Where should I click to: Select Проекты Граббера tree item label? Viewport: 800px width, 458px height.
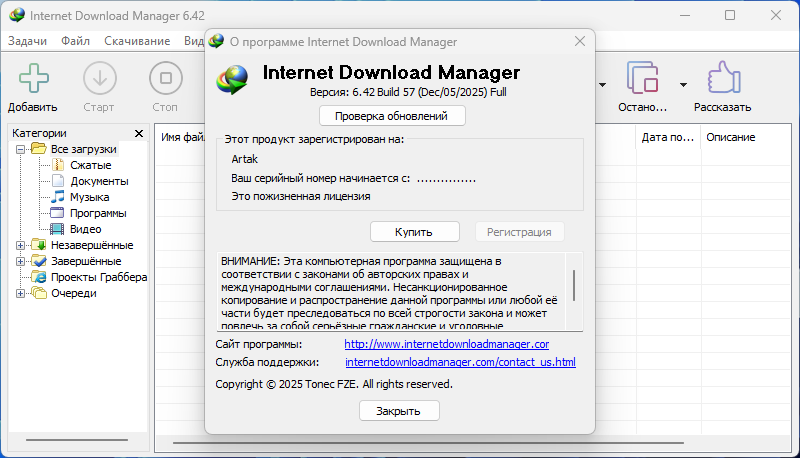point(99,277)
